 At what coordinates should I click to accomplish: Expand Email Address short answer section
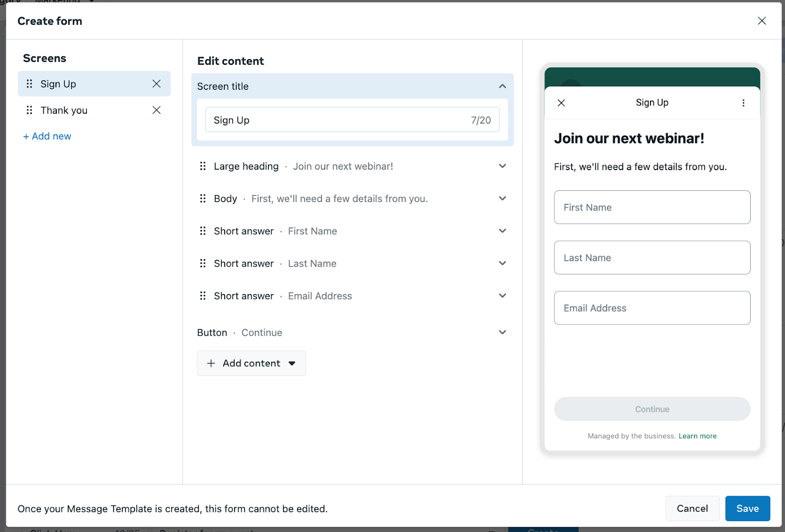point(502,296)
